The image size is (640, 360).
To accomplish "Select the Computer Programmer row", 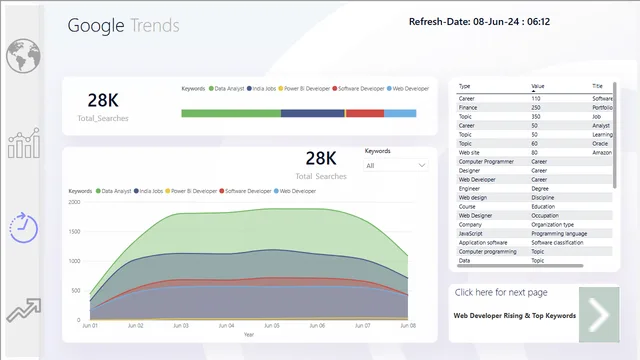I will (x=534, y=162).
